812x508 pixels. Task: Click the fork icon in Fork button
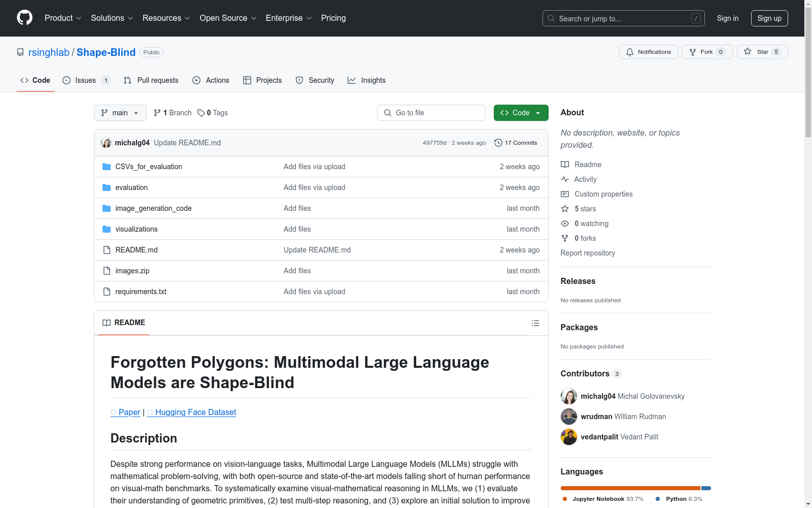(x=693, y=52)
